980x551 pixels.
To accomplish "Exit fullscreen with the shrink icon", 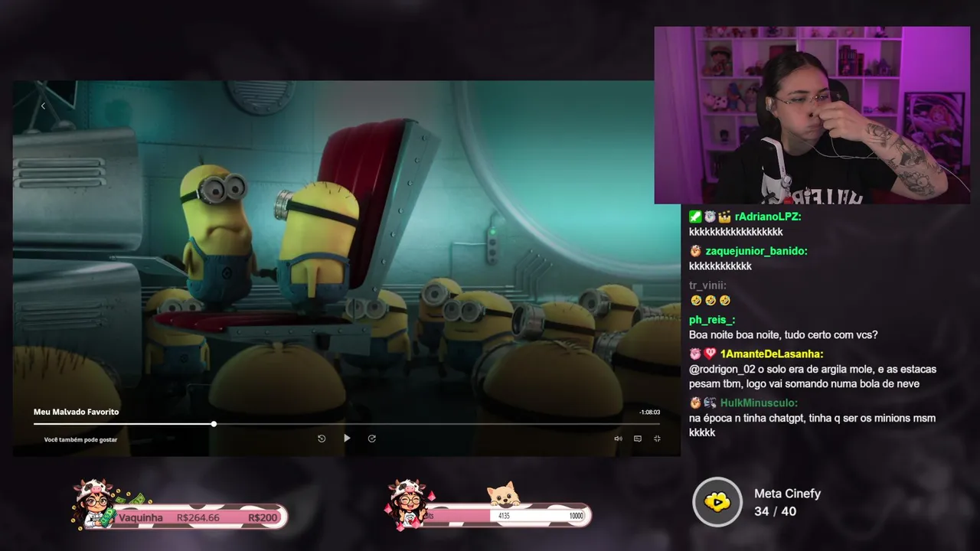I will [657, 439].
